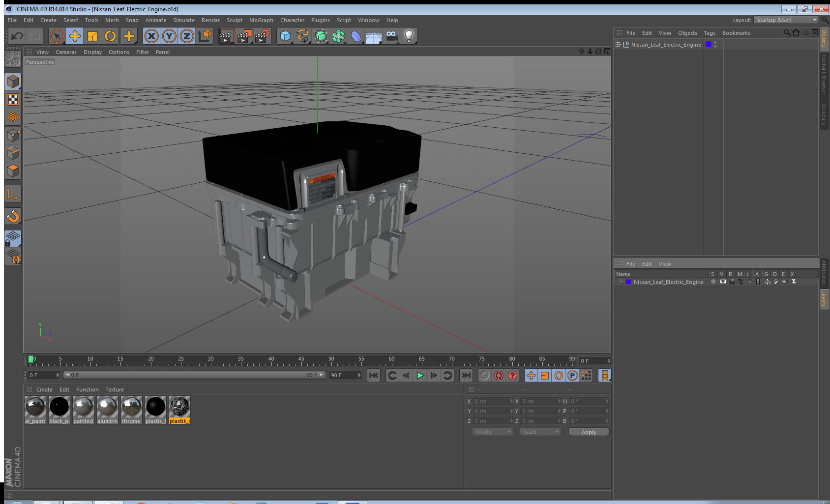Open the Simulate menu
The image size is (830, 504).
point(184,20)
